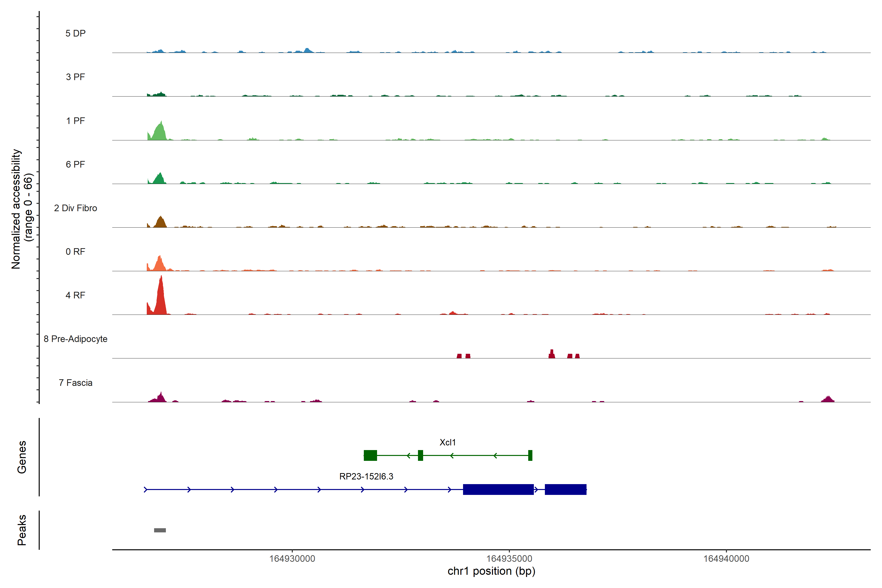Click the 8 Pre-Adipocyte track label
This screenshot has height=588, width=882.
coord(75,339)
